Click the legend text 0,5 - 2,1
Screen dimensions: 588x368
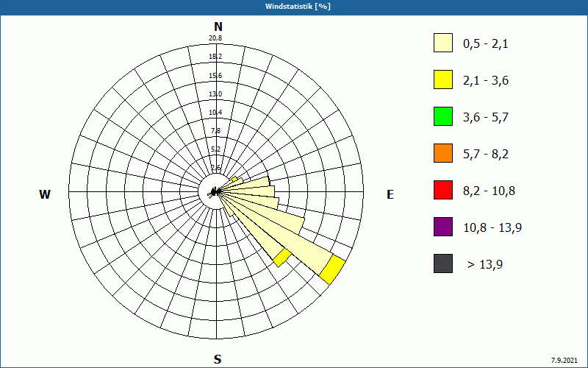pos(485,44)
